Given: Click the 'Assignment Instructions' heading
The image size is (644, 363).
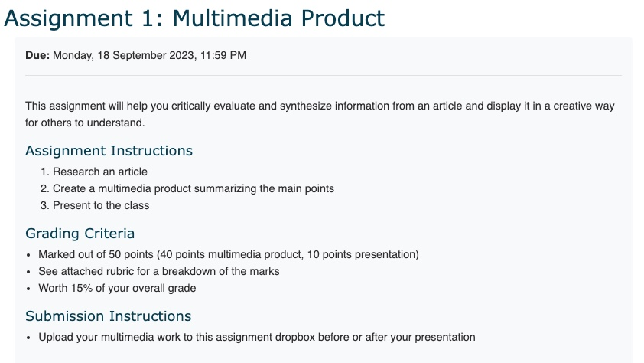Looking at the screenshot, I should [x=109, y=151].
